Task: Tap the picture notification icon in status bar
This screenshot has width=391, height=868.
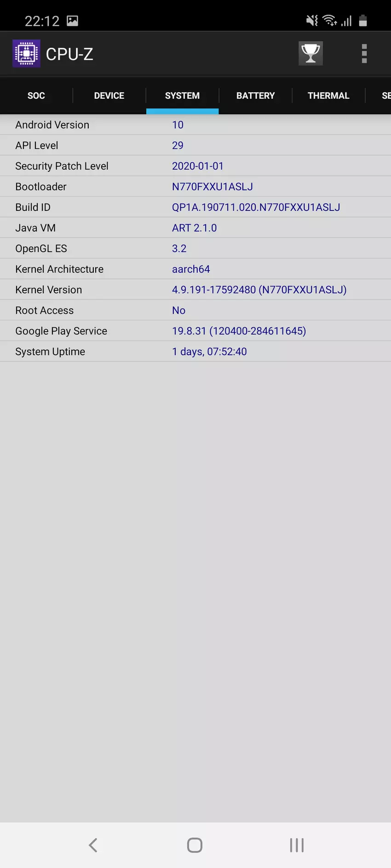Action: point(72,21)
